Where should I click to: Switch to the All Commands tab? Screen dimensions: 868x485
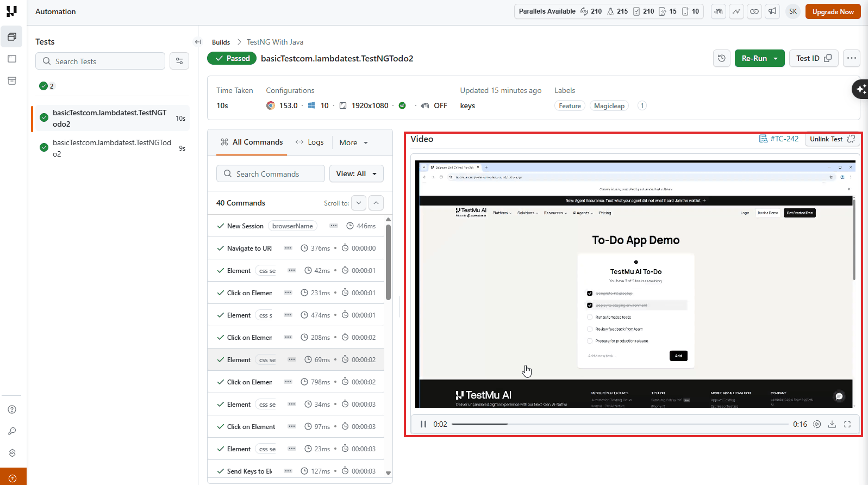coord(252,142)
